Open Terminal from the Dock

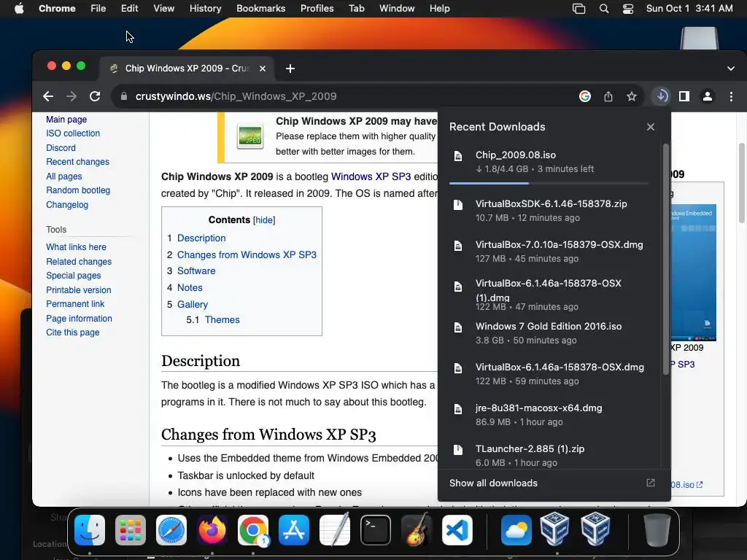click(x=376, y=530)
